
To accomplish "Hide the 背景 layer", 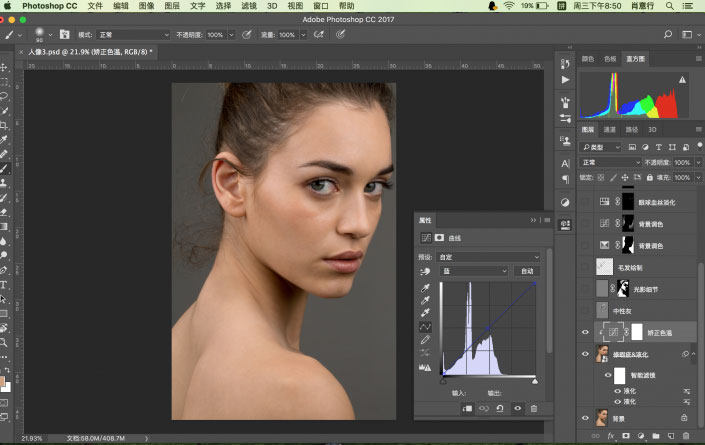I will 586,418.
